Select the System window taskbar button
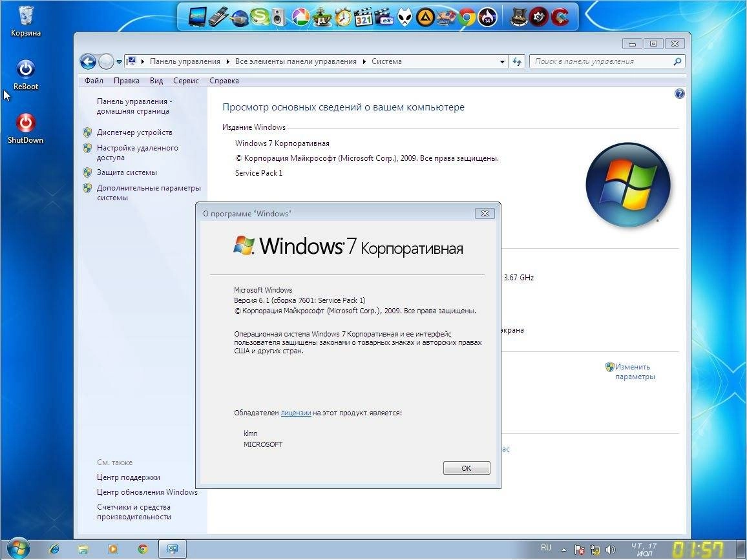The image size is (747, 560). [172, 549]
